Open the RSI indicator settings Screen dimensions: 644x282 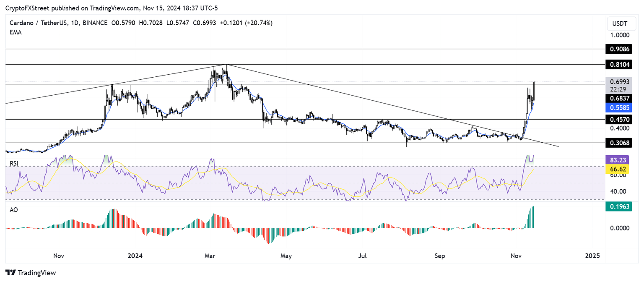[14, 164]
